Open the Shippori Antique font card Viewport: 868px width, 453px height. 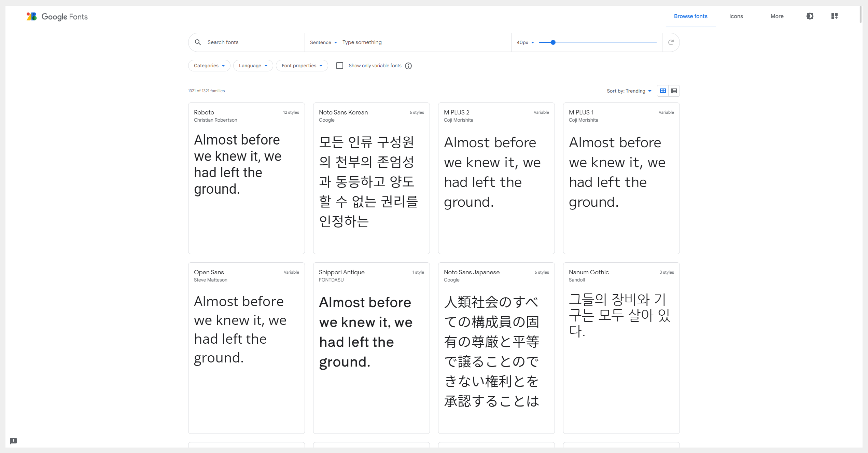pos(371,348)
